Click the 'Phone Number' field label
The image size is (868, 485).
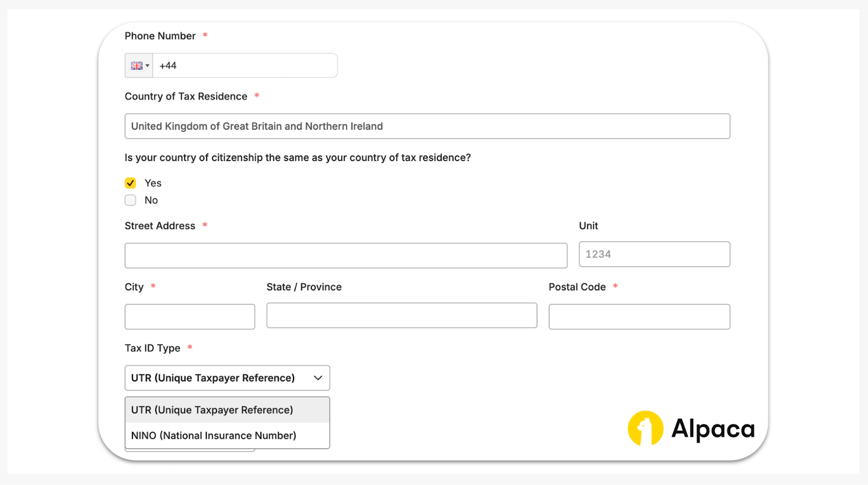pyautogui.click(x=160, y=36)
